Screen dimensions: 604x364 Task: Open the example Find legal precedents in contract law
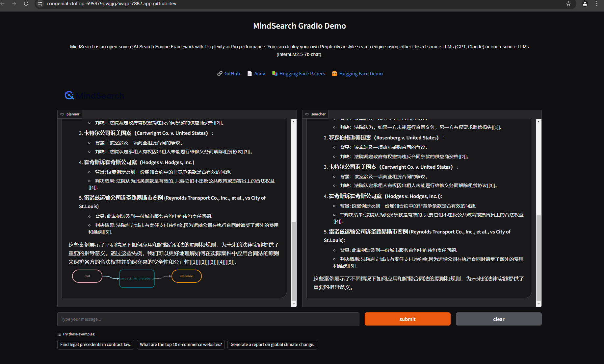(95, 344)
